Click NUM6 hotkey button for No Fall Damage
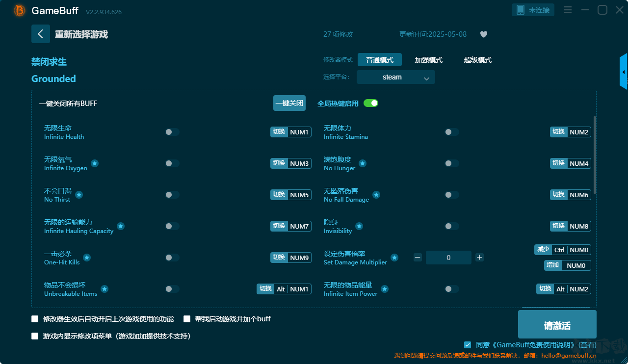This screenshot has width=628, height=364. pos(571,195)
